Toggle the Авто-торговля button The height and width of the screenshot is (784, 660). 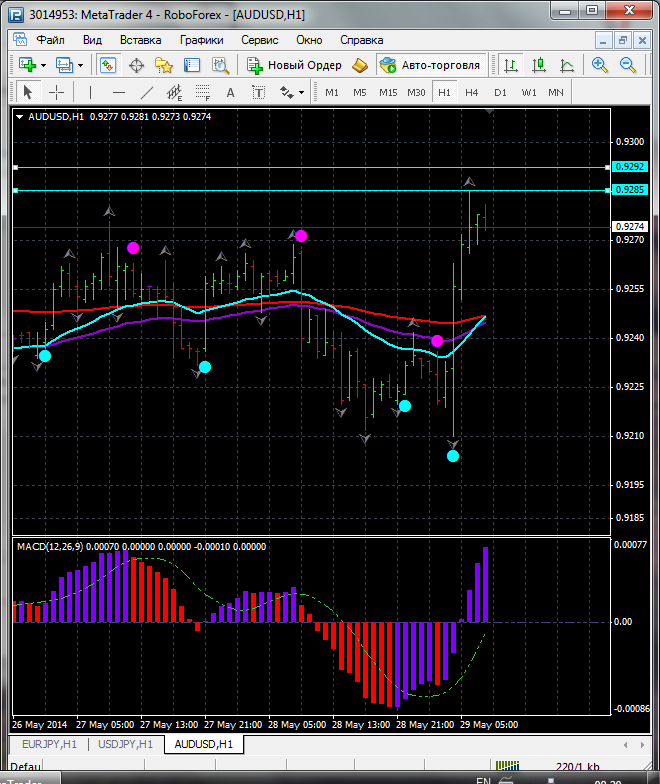coord(430,65)
